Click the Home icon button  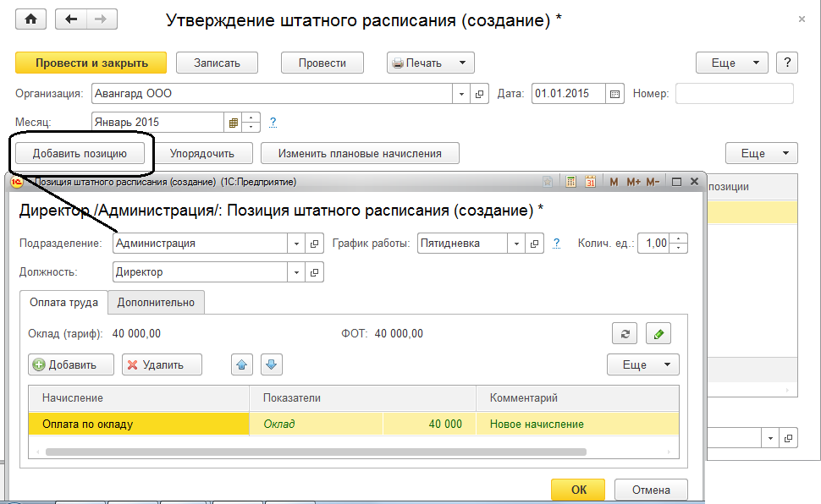pyautogui.click(x=30, y=19)
